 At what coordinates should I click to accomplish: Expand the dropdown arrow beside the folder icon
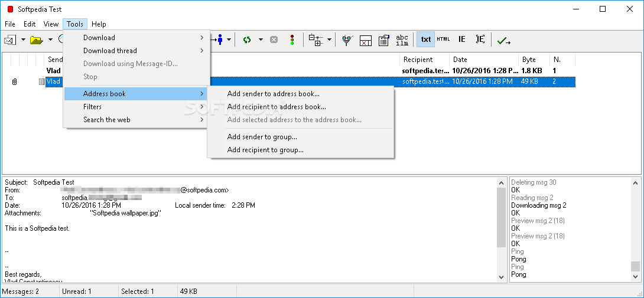point(51,40)
